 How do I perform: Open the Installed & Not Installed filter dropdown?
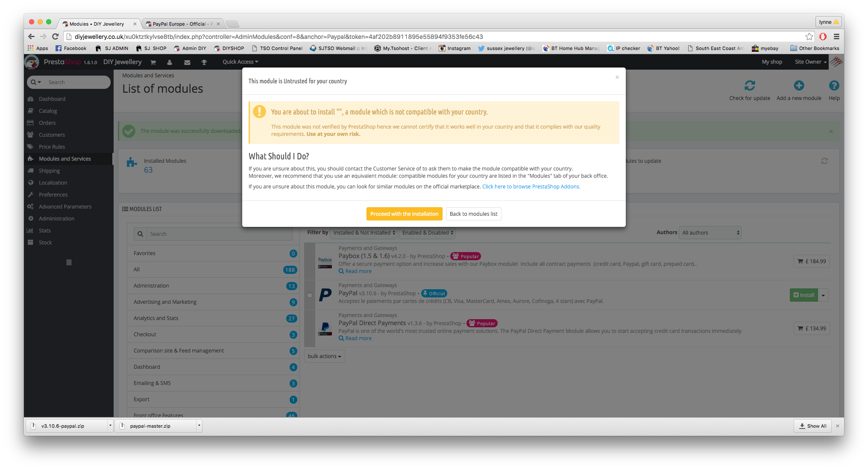click(x=364, y=233)
